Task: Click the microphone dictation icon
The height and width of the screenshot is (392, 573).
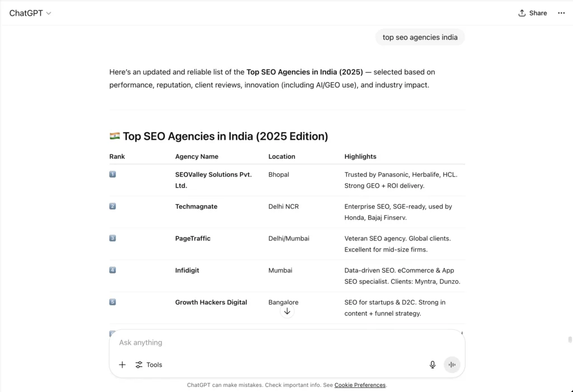Action: 433,365
